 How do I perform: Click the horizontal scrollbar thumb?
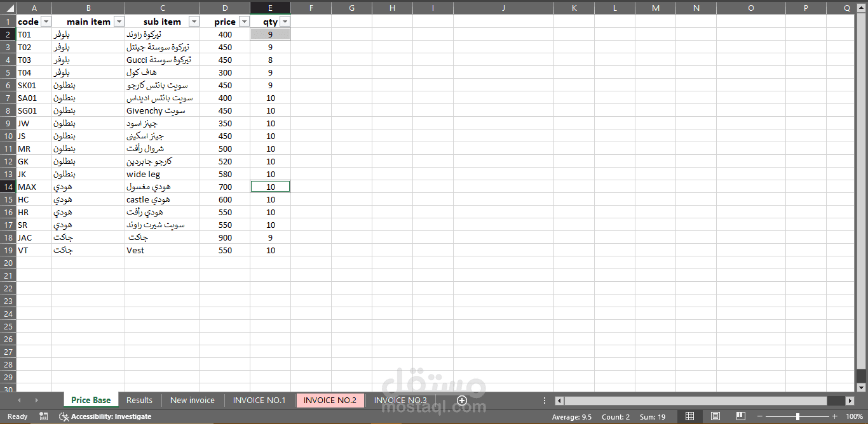[696, 401]
